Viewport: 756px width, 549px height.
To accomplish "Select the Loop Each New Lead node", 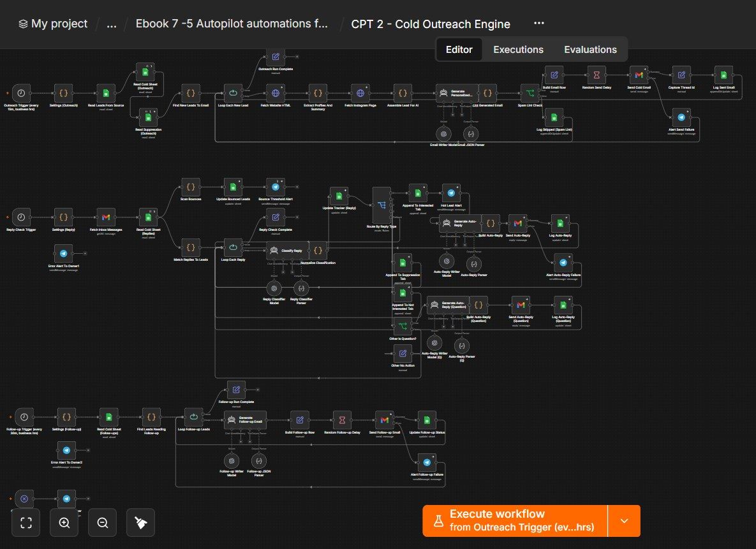I will (233, 93).
